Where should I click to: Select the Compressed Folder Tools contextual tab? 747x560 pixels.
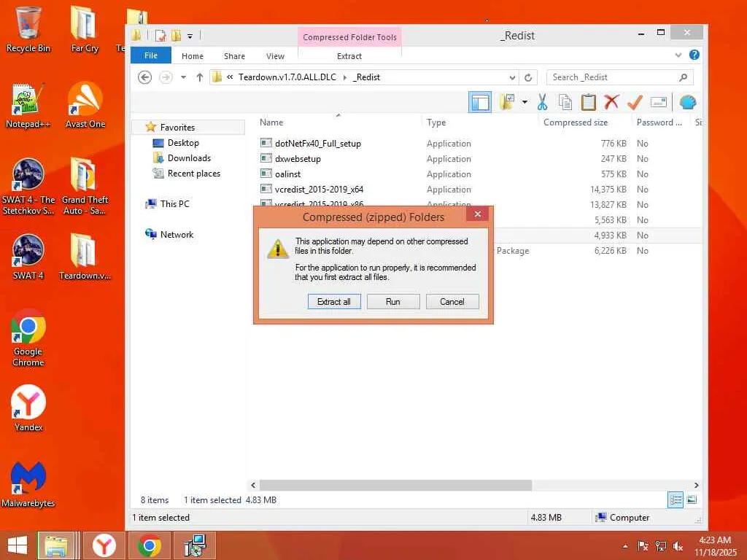click(349, 37)
